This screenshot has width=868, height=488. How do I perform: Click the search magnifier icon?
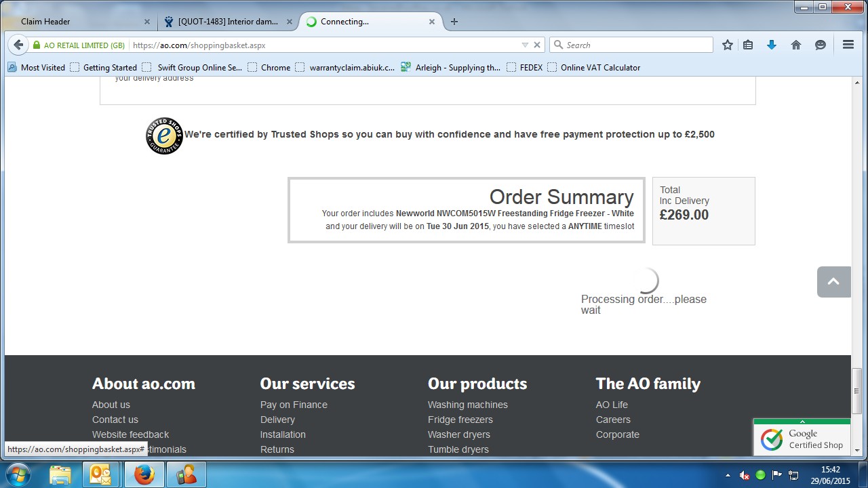click(x=558, y=45)
